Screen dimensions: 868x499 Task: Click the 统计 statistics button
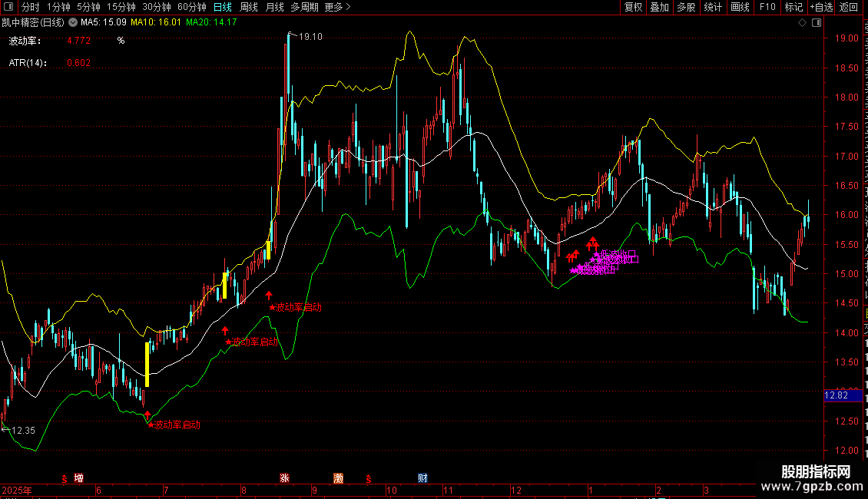pos(713,7)
